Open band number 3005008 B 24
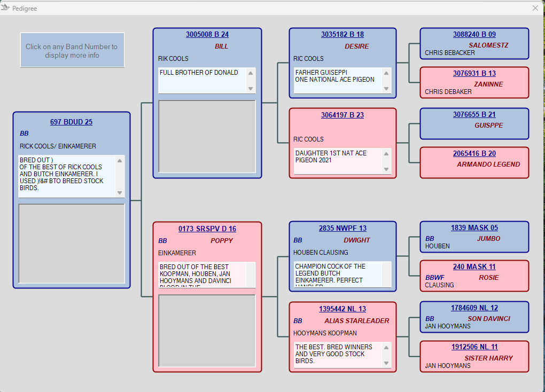The image size is (545, 392). click(x=207, y=35)
